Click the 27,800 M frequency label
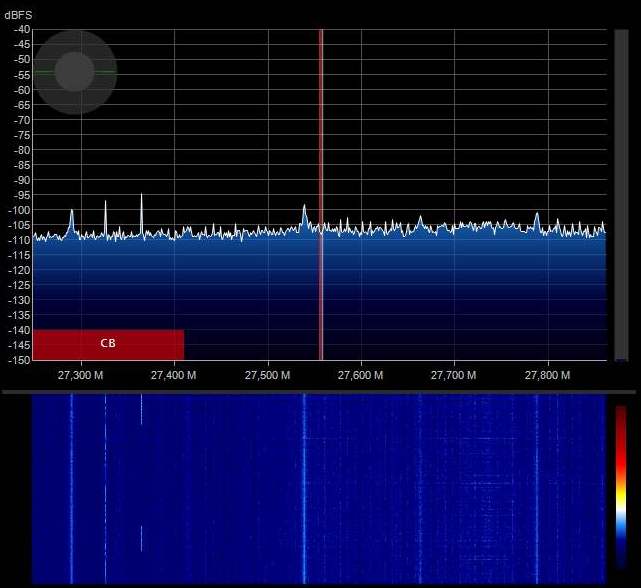Image resolution: width=641 pixels, height=588 pixels. point(546,375)
